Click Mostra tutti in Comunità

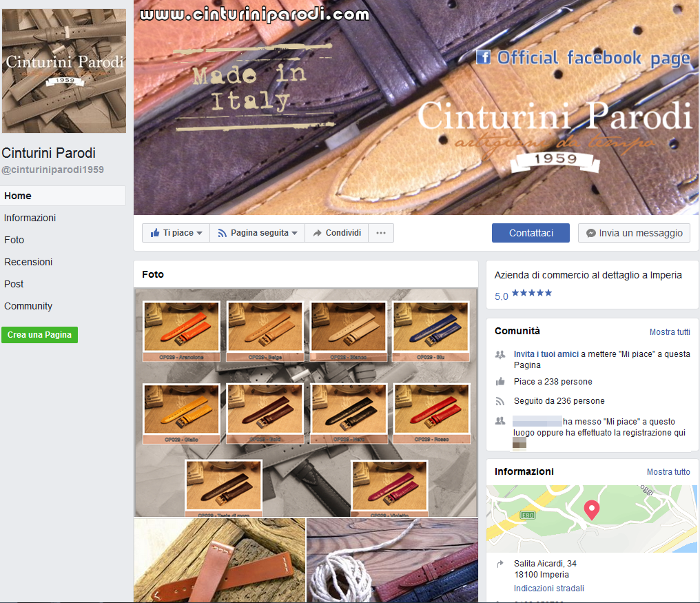click(670, 332)
